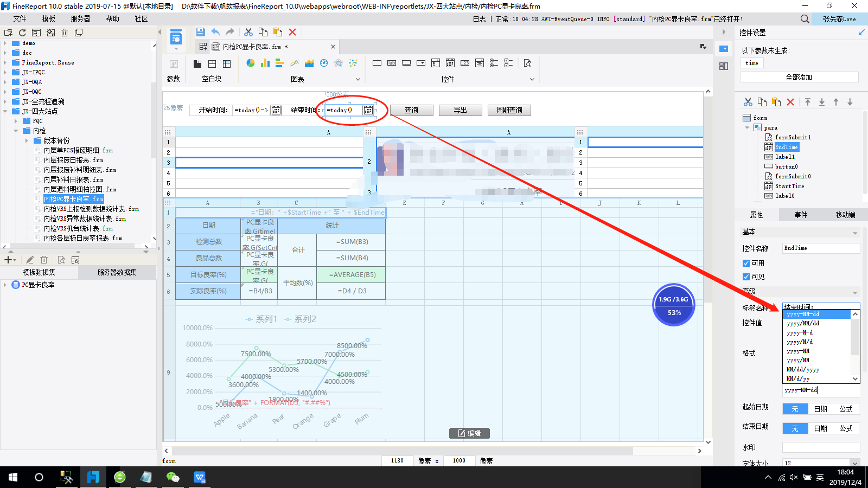Open the 文件 menu
The image size is (868, 488).
point(20,18)
